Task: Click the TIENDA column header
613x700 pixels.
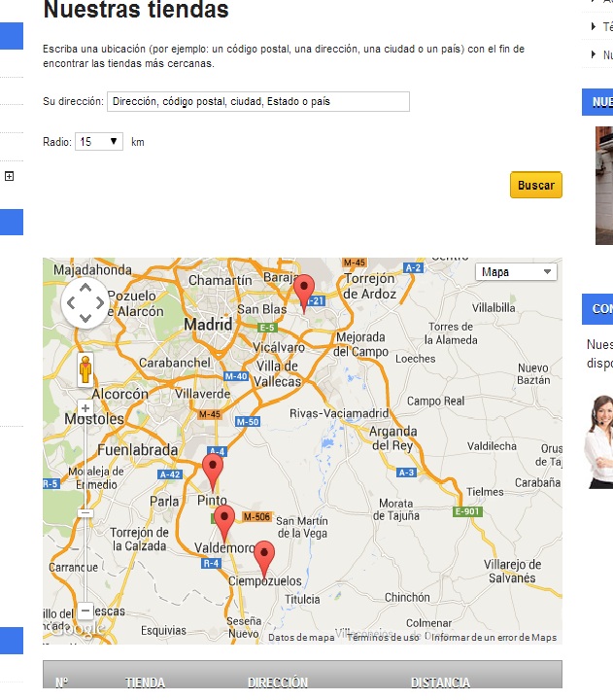Action: coord(145,682)
